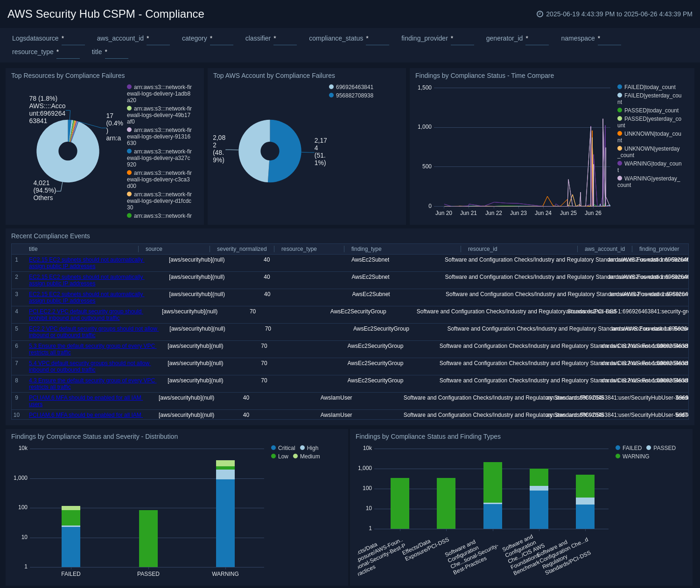Click the Medium severity legend entry
This screenshot has width=700, height=588.
click(x=307, y=457)
